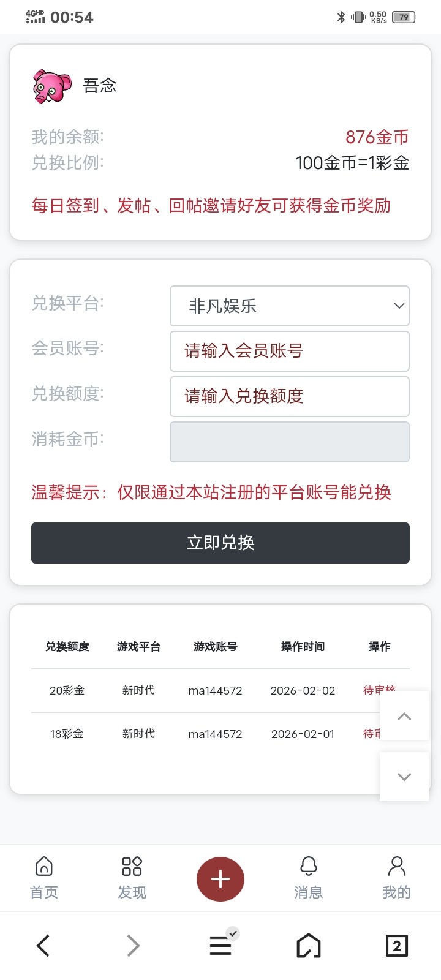Viewport: 441px width, 980px height.
Task: Open the browser hamburger menu
Action: pyautogui.click(x=221, y=945)
